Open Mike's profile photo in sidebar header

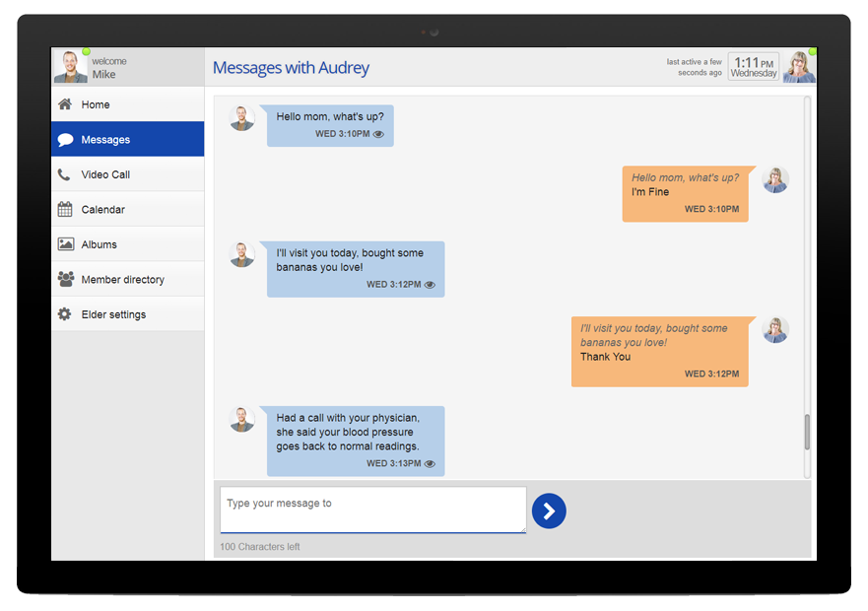pos(70,66)
